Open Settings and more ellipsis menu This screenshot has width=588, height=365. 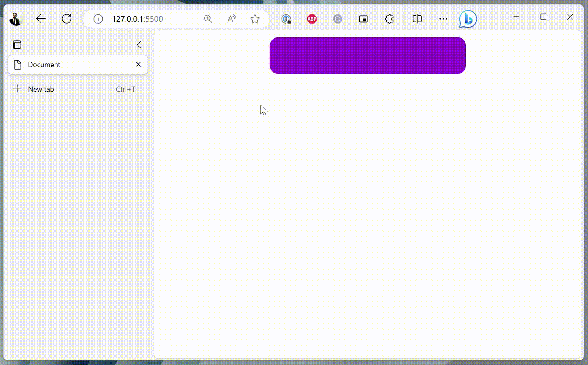443,19
